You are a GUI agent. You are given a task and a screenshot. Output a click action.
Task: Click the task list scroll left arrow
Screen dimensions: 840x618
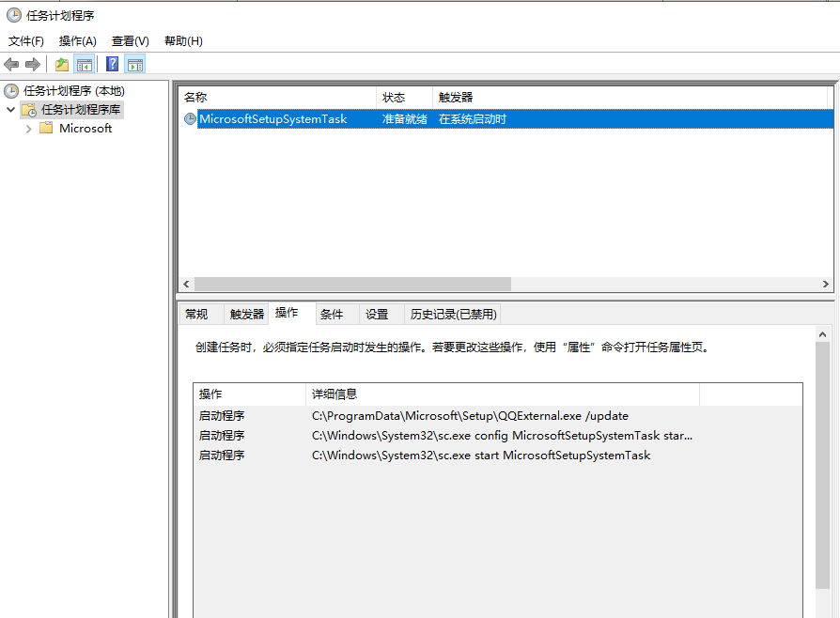186,284
